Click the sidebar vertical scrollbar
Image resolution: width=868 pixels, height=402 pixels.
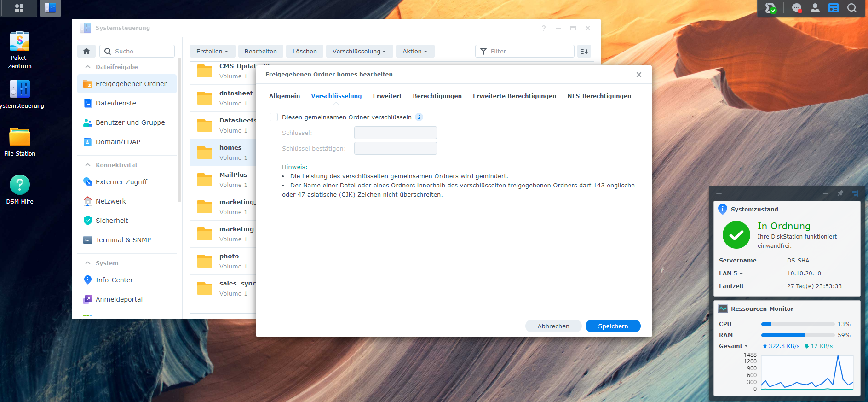click(179, 130)
